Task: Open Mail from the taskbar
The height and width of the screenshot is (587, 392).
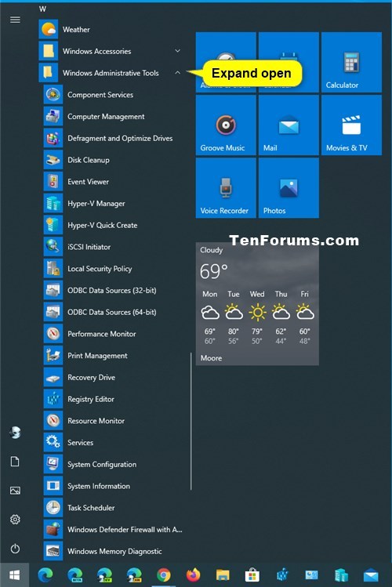Action: [371, 574]
